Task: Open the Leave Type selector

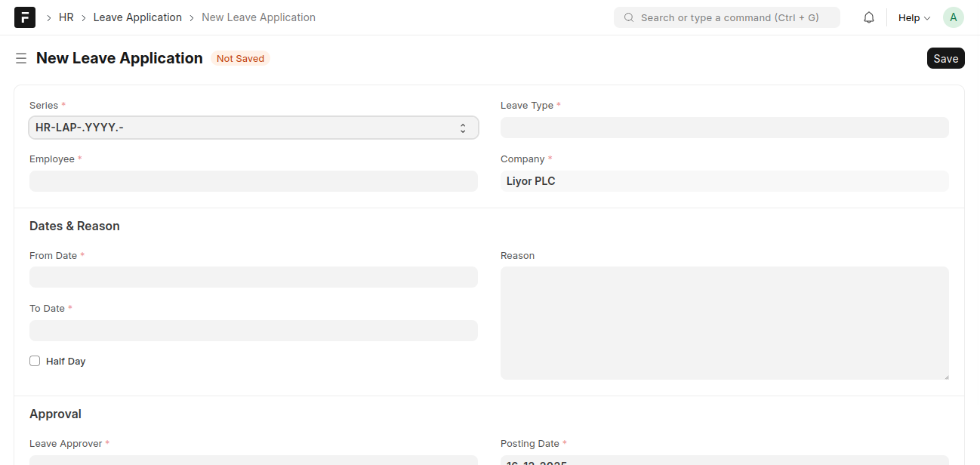Action: pos(724,127)
